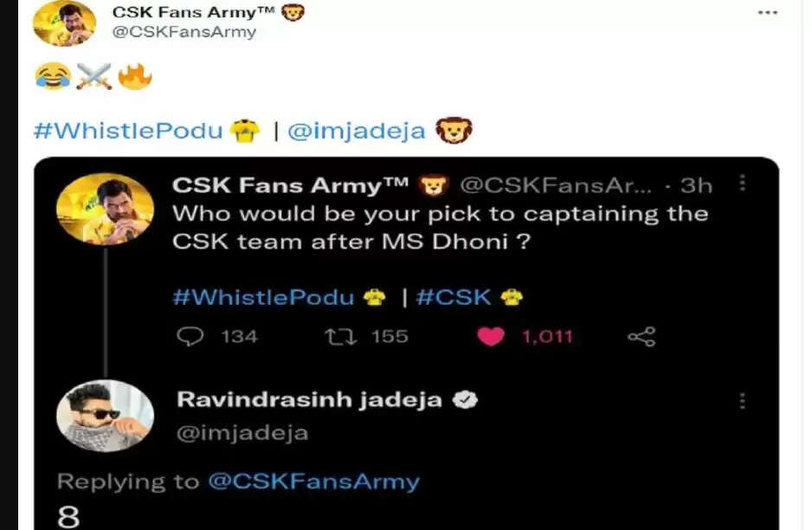The width and height of the screenshot is (812, 530).
Task: Unlike the tweet with 1,011 likes
Action: [491, 337]
